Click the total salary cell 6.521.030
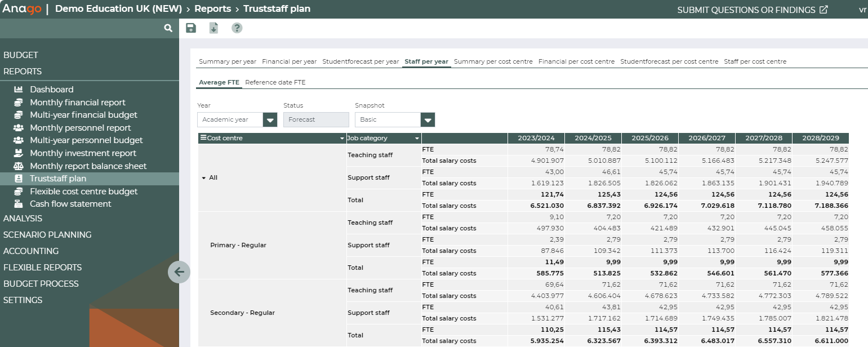This screenshot has height=347, width=868. coord(536,206)
